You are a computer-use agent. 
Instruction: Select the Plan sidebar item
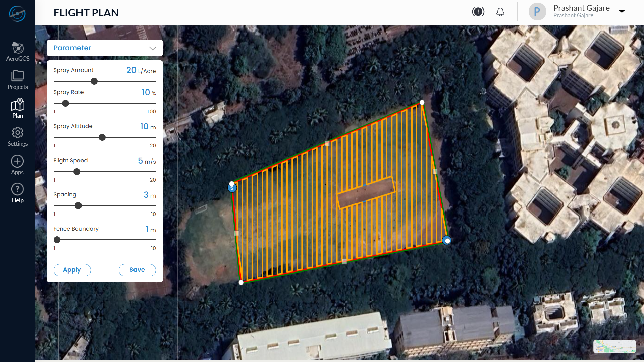[18, 108]
